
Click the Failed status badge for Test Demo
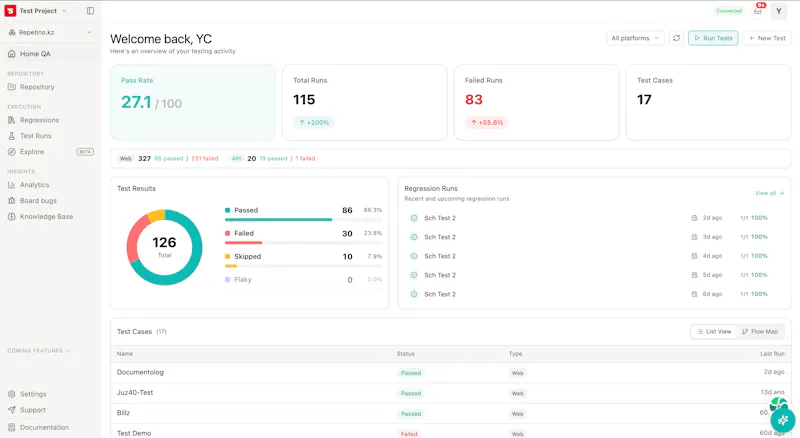409,434
